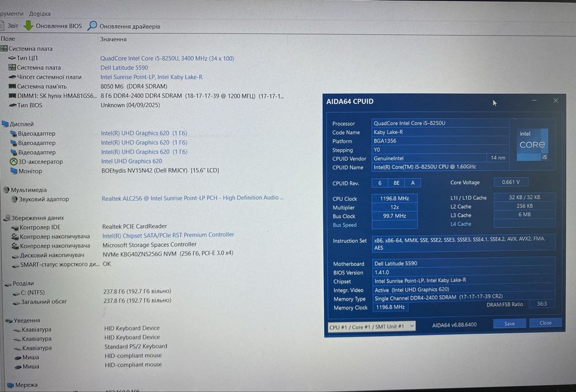This screenshot has height=392, width=576.
Task: Select the CPU Clock 1196.8 MHz field
Action: (395, 198)
